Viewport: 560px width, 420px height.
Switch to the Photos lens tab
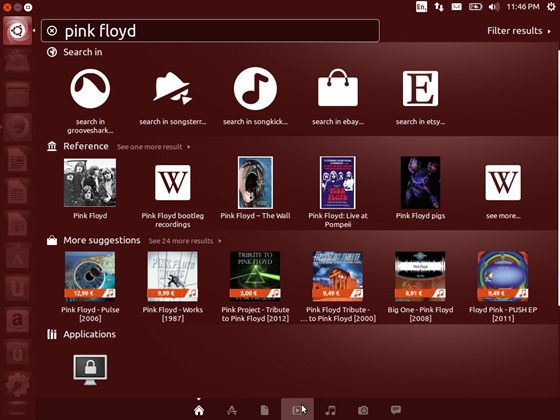pos(363,410)
